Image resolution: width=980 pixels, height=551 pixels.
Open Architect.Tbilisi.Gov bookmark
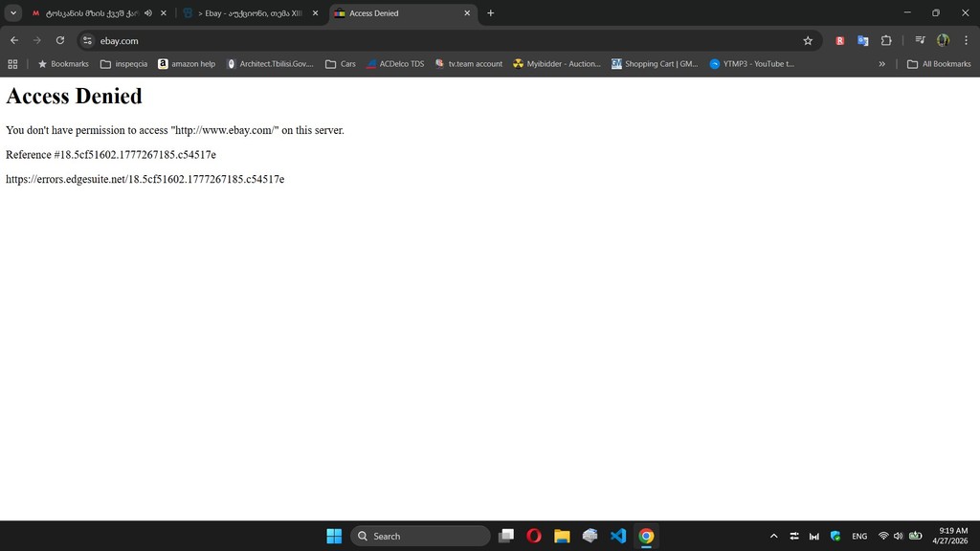click(270, 64)
